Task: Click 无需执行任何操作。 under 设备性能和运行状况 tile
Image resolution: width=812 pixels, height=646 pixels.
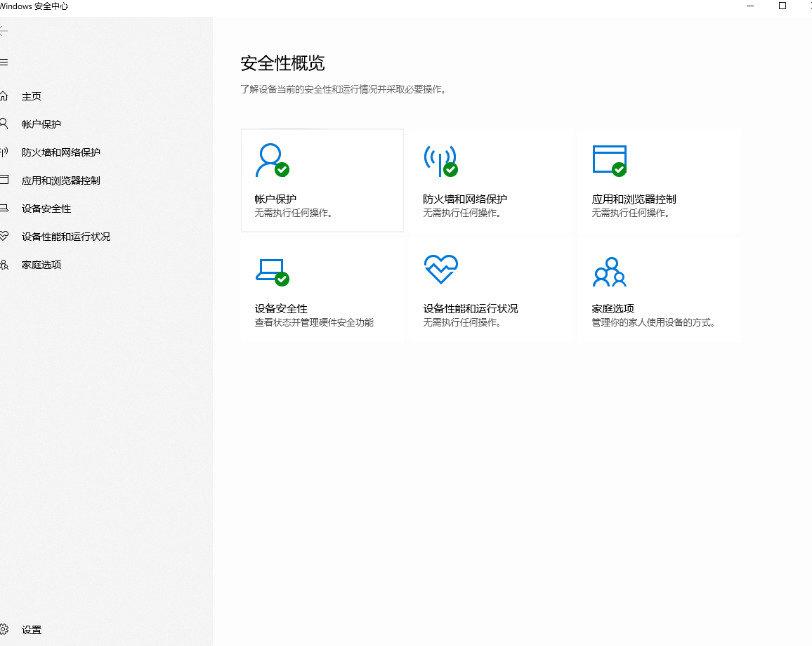Action: (x=462, y=322)
